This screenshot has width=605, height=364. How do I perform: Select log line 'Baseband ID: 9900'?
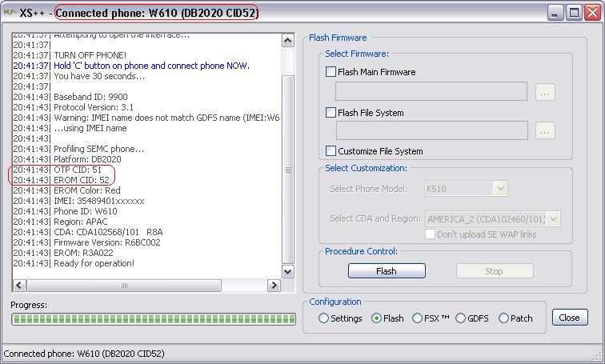[90, 97]
